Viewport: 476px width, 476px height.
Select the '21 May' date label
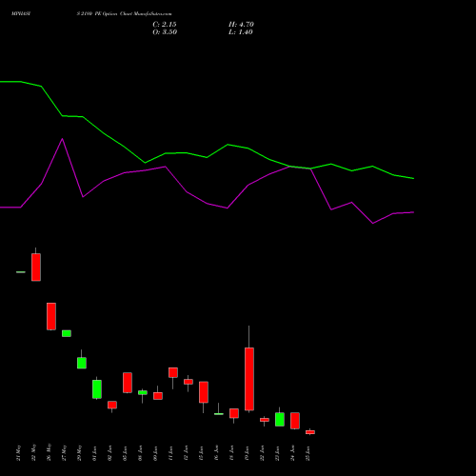point(19,453)
